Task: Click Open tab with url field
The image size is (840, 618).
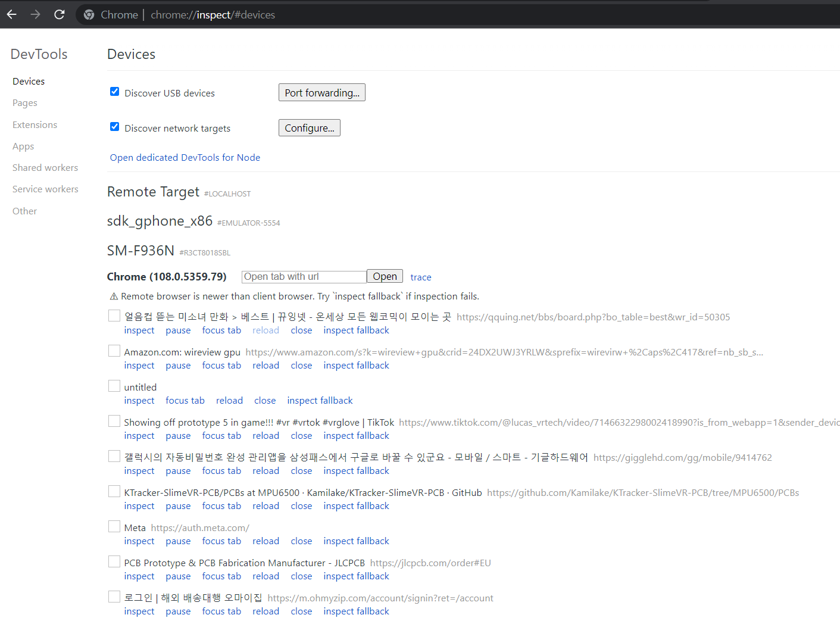Action: point(304,277)
